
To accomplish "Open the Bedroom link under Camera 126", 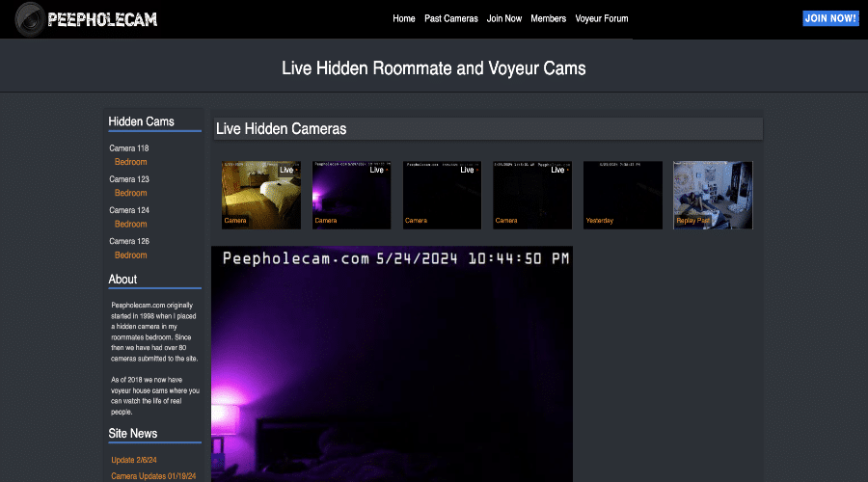I will pos(130,255).
